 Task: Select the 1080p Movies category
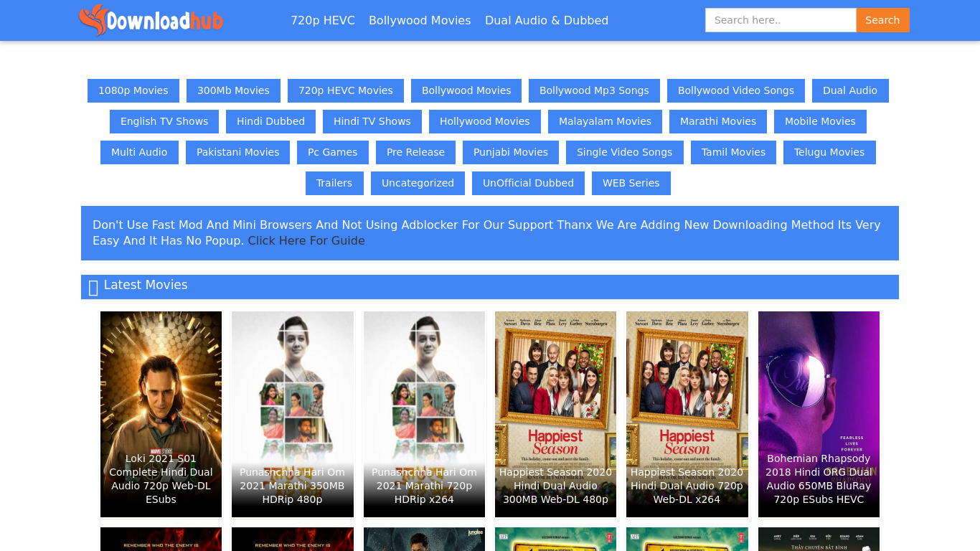click(x=133, y=90)
